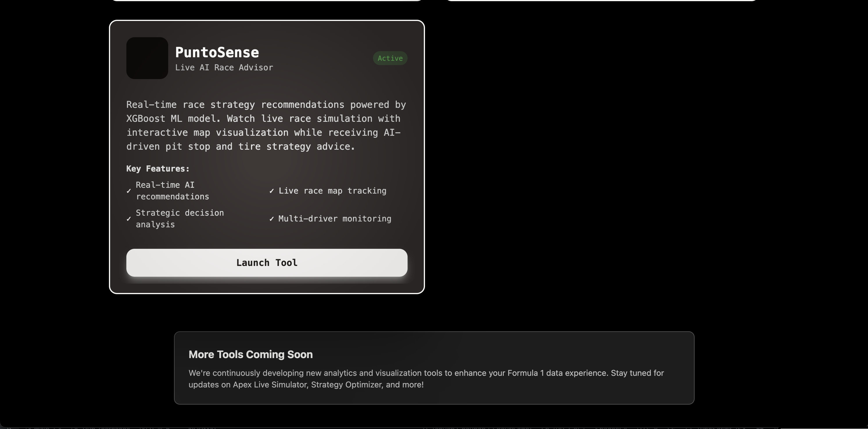Click the green Active status badge
Screen dimensions: 868x429
tap(390, 58)
